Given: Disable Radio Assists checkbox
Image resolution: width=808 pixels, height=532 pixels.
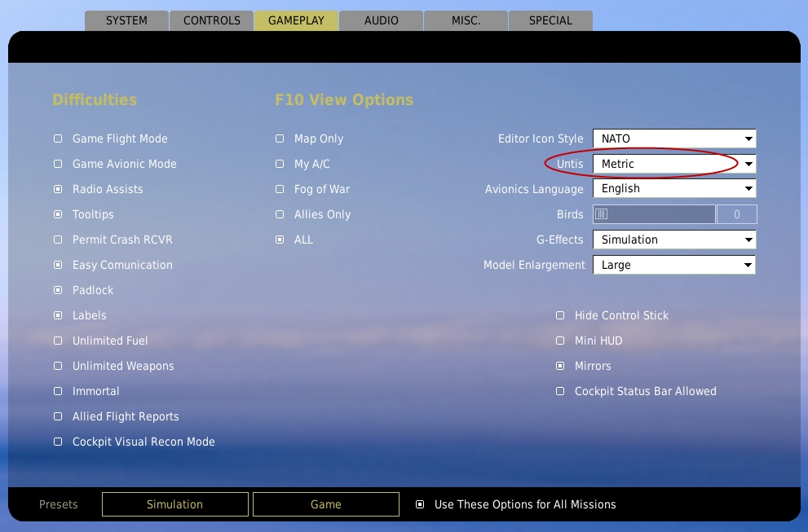Looking at the screenshot, I should tap(58, 189).
